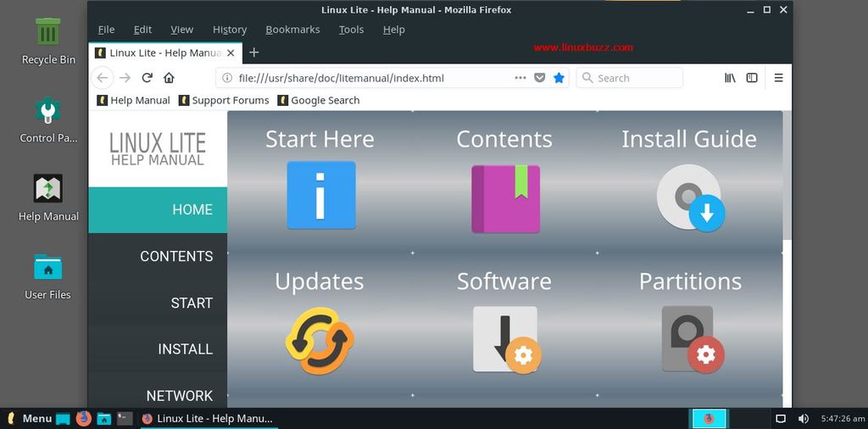Screen dimensions: 868x429
Task: Toggle the sidebar view
Action: 752,78
